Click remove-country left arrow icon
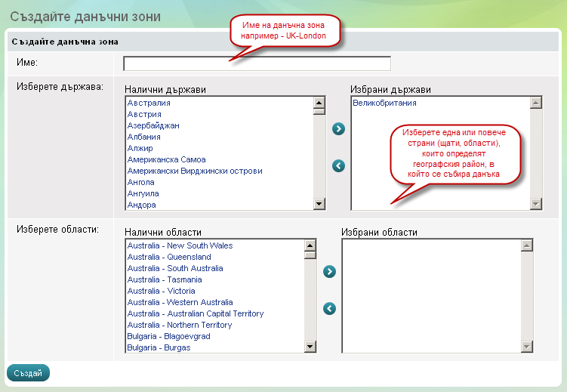 pyautogui.click(x=338, y=165)
